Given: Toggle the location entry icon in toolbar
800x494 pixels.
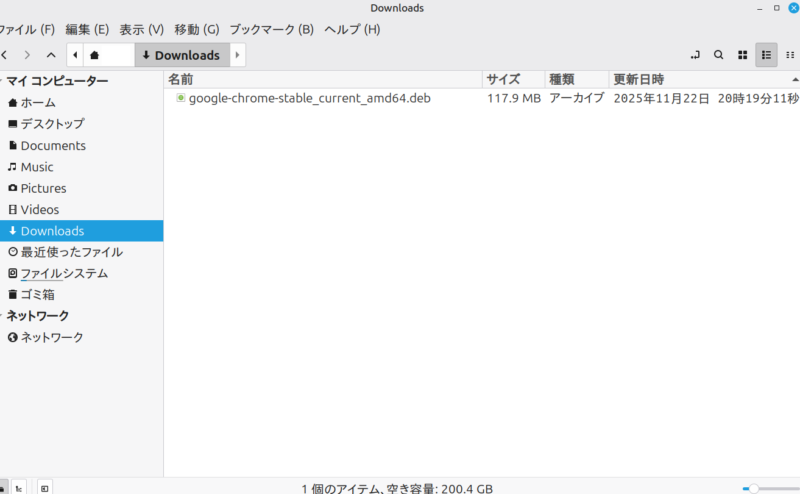Looking at the screenshot, I should [695, 55].
